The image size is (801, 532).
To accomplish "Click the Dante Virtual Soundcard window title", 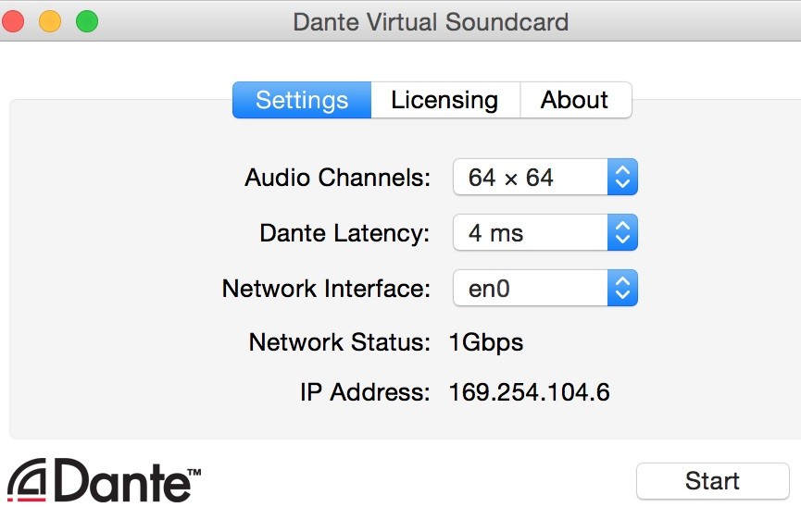I will click(431, 22).
